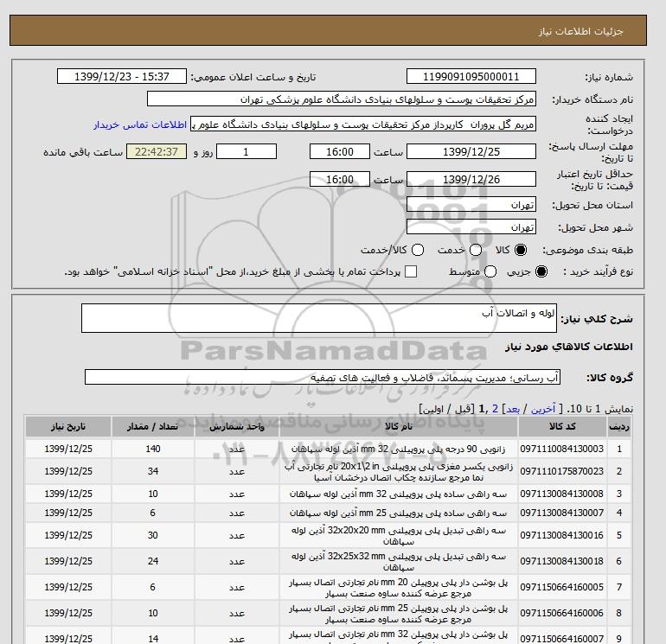The height and width of the screenshot is (644, 666).
Task: Click quantity 34 in row 2
Action: pyautogui.click(x=153, y=471)
